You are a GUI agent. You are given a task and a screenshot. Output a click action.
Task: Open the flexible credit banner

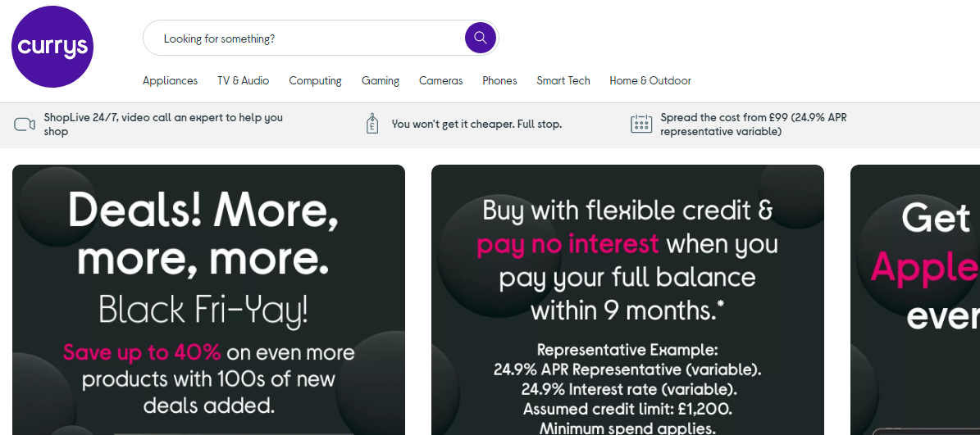pyautogui.click(x=627, y=299)
